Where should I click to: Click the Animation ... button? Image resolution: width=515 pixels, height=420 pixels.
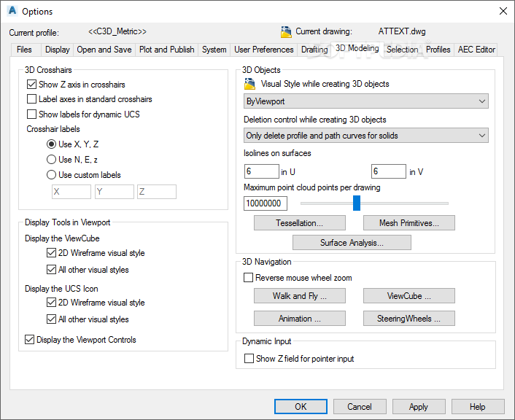point(300,319)
